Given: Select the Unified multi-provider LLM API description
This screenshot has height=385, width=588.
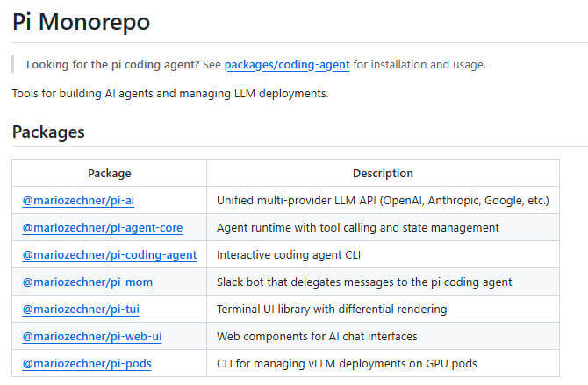Looking at the screenshot, I should (383, 201).
